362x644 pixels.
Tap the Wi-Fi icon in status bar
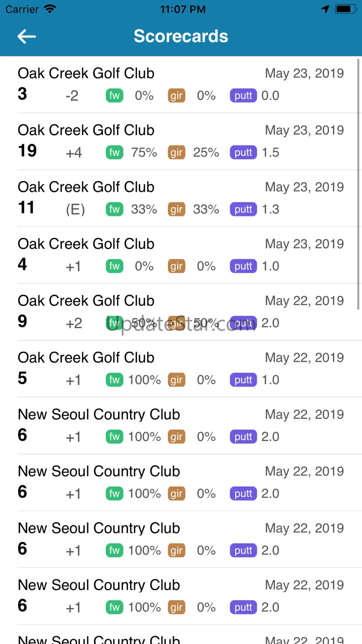pyautogui.click(x=49, y=9)
